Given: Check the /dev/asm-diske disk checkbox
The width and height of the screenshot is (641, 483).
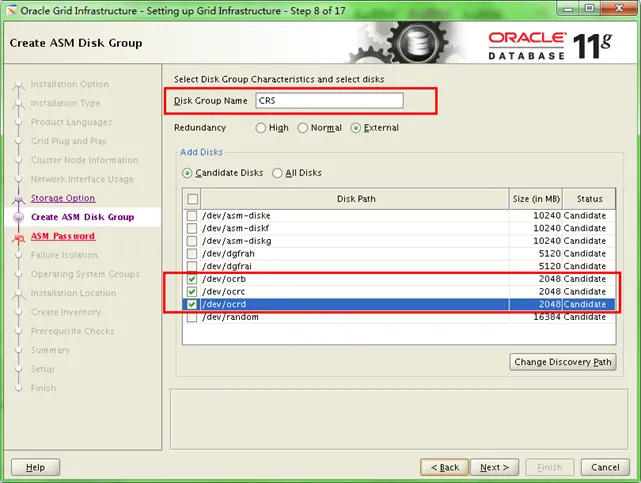Looking at the screenshot, I should [x=192, y=216].
